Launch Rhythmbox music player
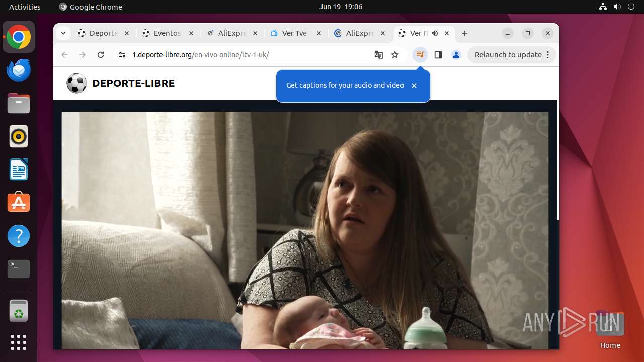Image resolution: width=644 pixels, height=362 pixels. [19, 136]
